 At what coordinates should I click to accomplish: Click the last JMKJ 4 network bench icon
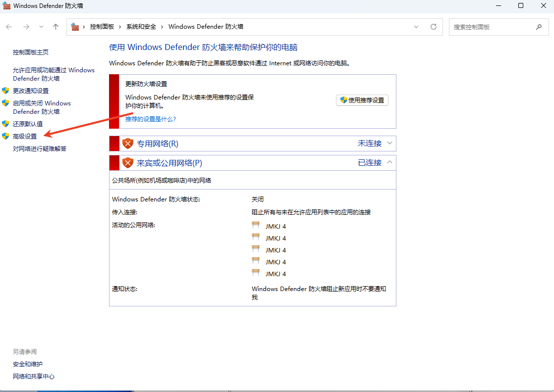tap(256, 273)
